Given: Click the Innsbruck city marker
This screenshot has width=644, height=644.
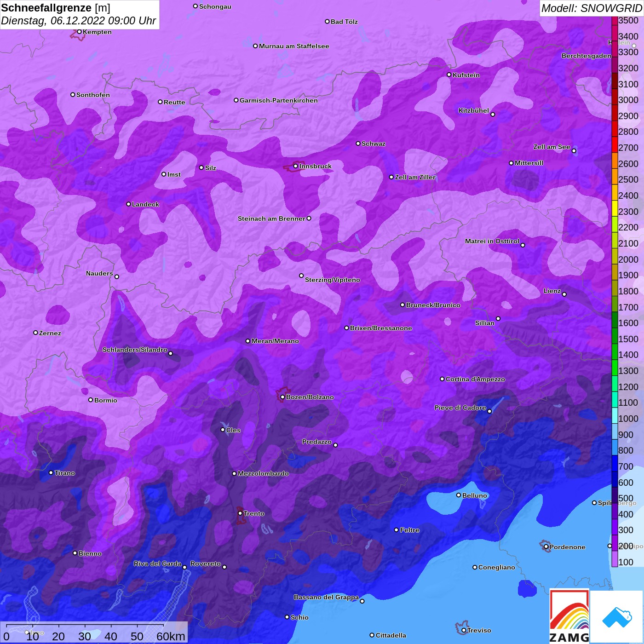Looking at the screenshot, I should tap(295, 166).
